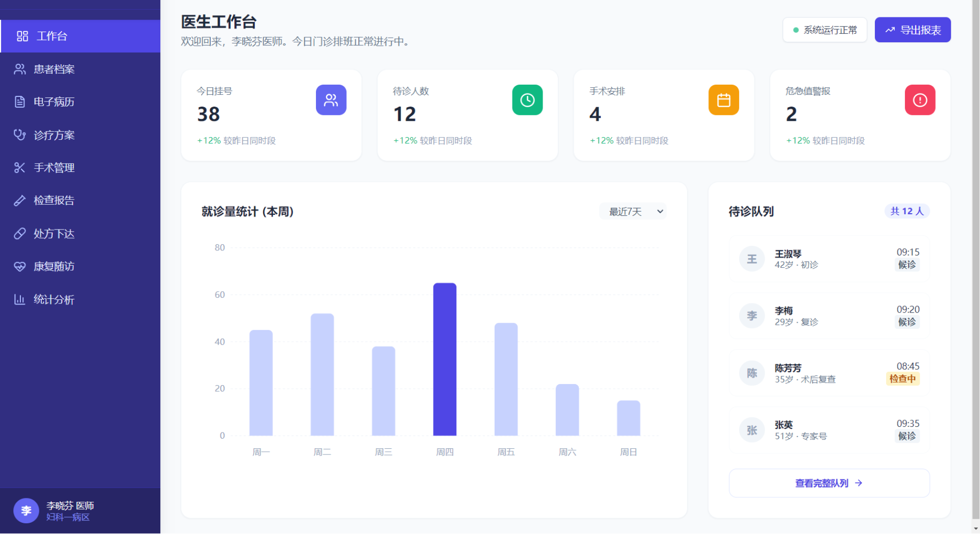Click the heart pulse icon beside 康复随访
980x534 pixels.
19,266
